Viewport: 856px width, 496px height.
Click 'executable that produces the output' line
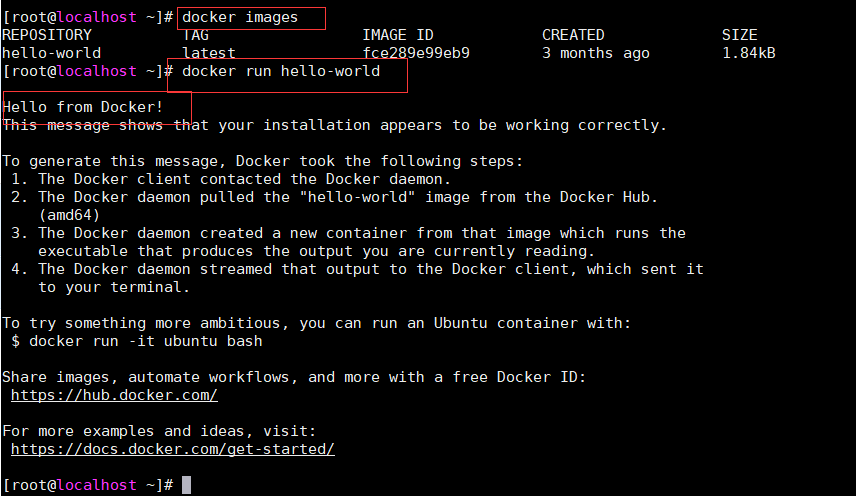316,252
